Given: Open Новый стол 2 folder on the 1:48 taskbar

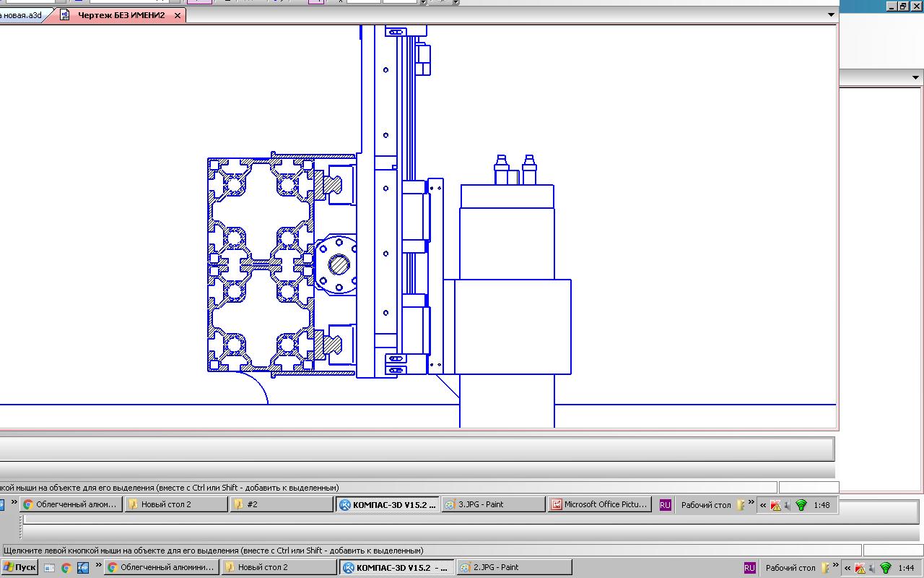Looking at the screenshot, I should [x=176, y=504].
